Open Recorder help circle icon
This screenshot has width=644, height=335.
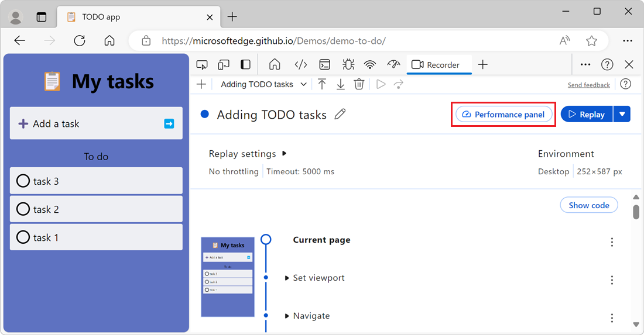coord(625,84)
